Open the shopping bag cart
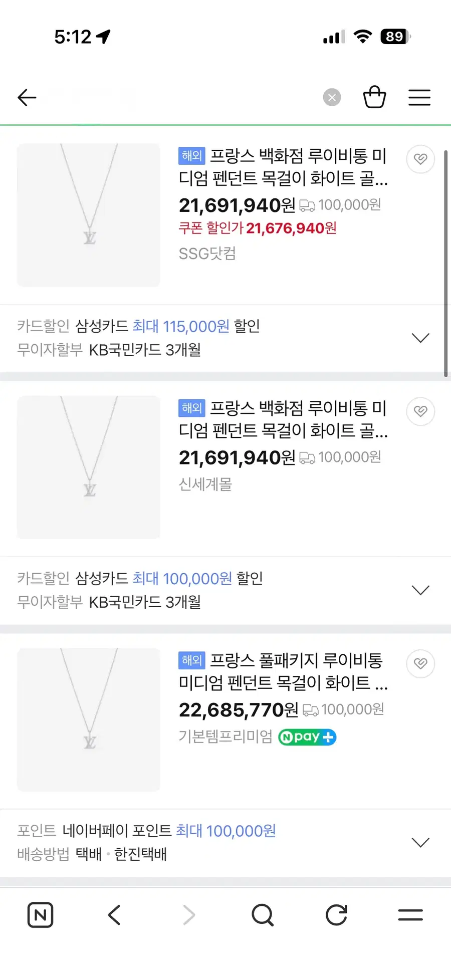Screen dimensions: 451x980 tap(374, 97)
